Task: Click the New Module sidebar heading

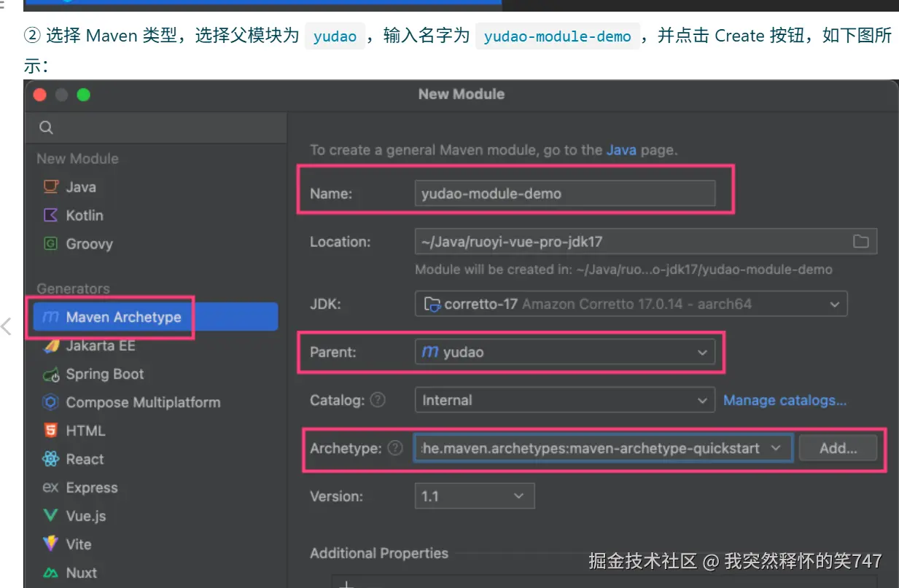Action: [77, 159]
